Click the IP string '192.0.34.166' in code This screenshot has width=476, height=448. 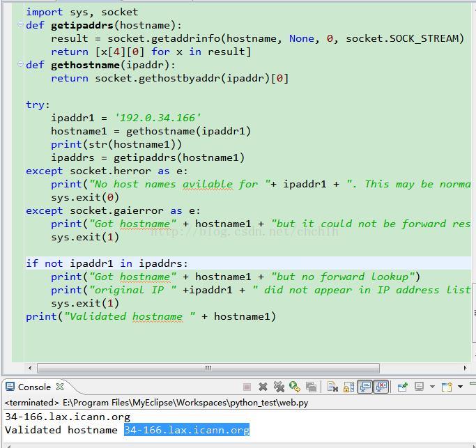click(158, 118)
